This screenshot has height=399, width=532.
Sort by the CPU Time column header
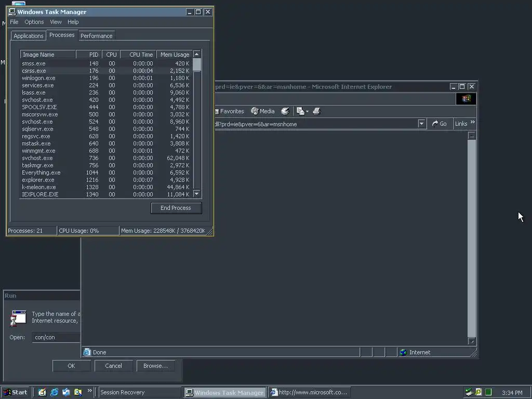(x=138, y=55)
